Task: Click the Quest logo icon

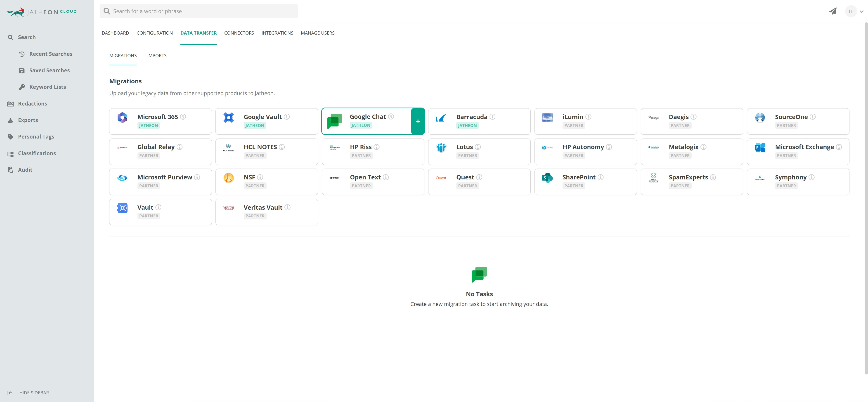Action: [x=441, y=178]
